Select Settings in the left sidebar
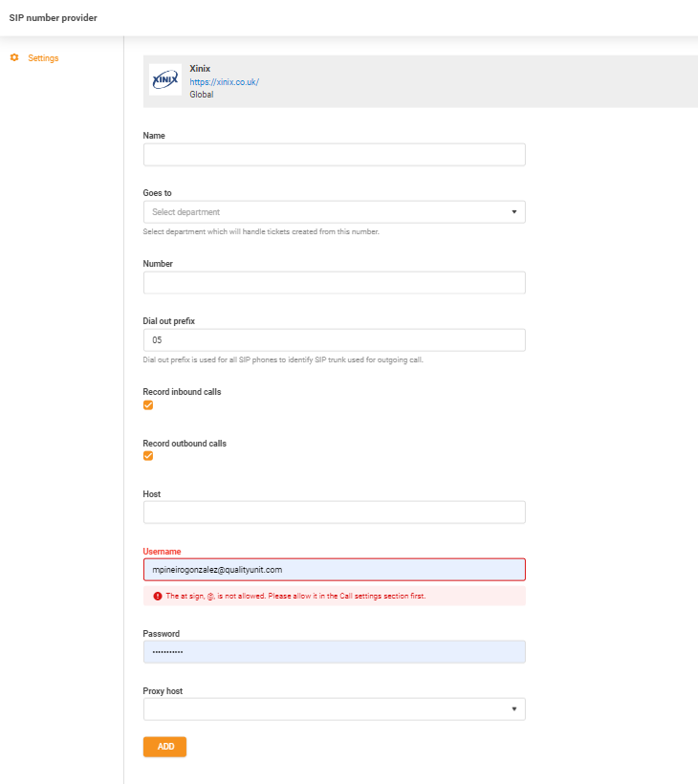This screenshot has width=698, height=784. point(44,57)
